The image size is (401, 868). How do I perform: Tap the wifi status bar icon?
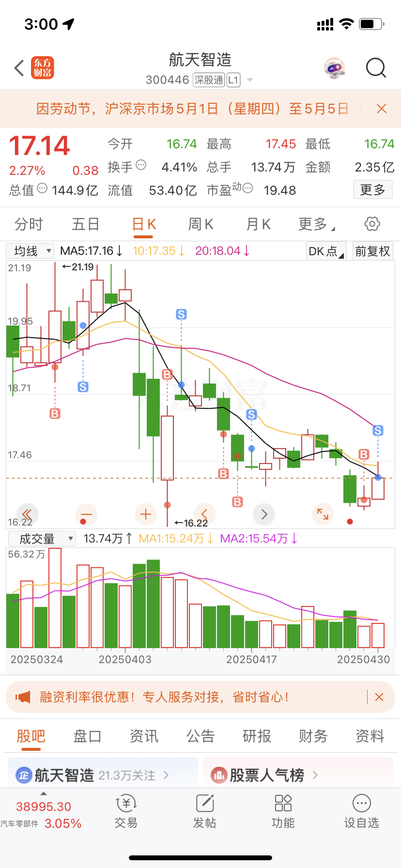(x=346, y=24)
